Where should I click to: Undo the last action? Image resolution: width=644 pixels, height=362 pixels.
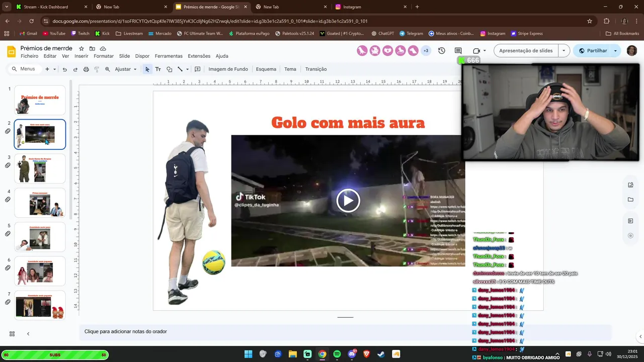64,69
